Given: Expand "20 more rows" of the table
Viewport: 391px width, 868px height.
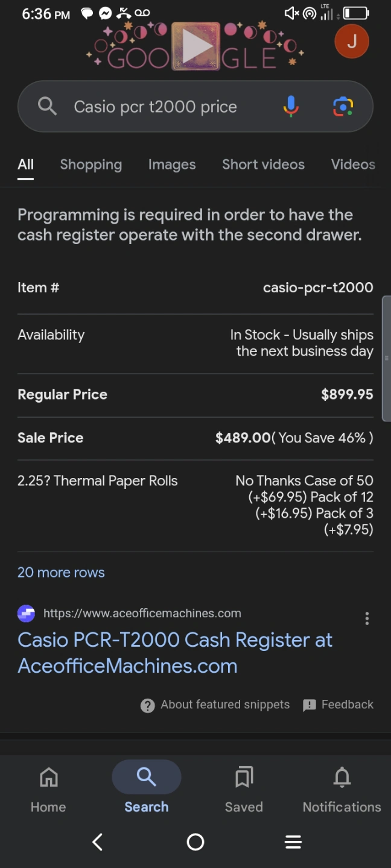Looking at the screenshot, I should [x=61, y=572].
